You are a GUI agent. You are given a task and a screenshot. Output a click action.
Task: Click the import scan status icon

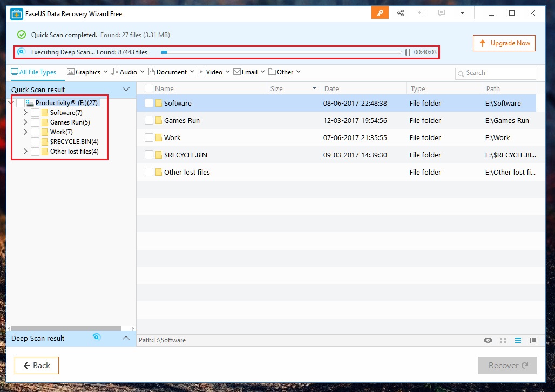pyautogui.click(x=421, y=13)
